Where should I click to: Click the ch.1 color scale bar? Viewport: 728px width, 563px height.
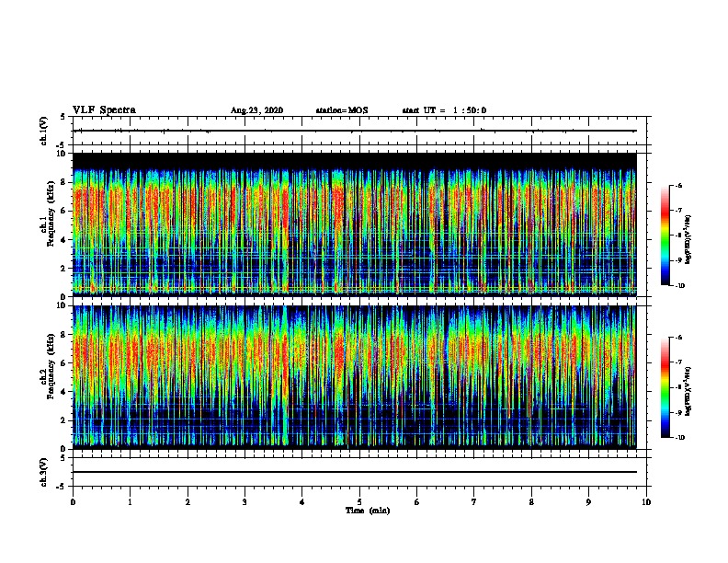click(665, 236)
